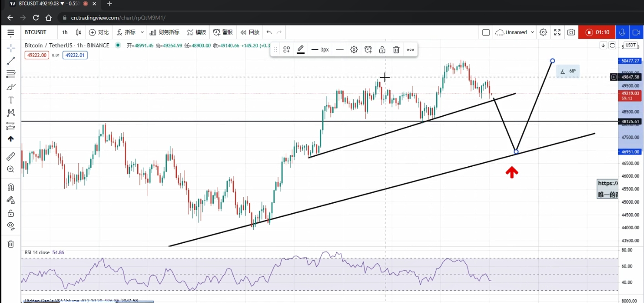
Task: Click the blue buy price 49222.01 button
Action: (x=75, y=55)
